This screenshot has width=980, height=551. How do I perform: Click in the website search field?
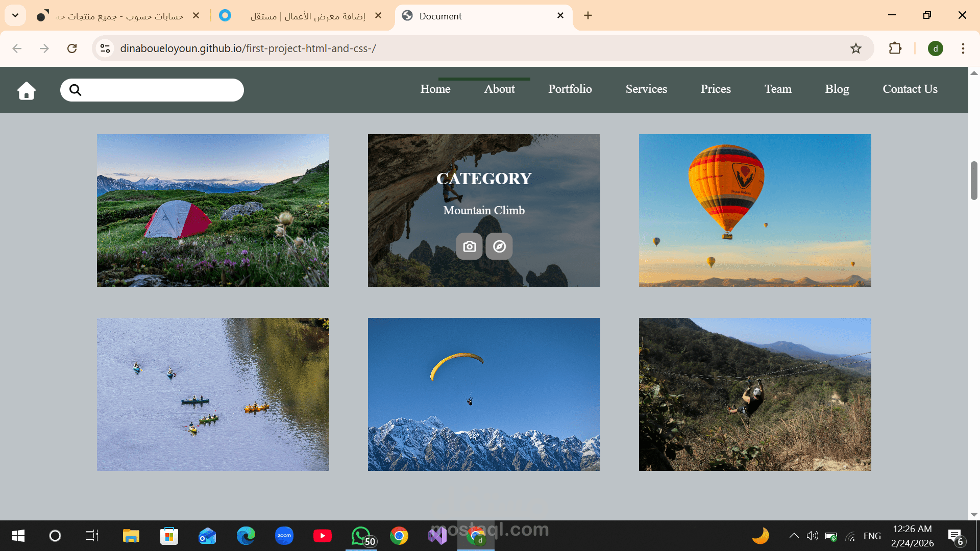[161, 90]
